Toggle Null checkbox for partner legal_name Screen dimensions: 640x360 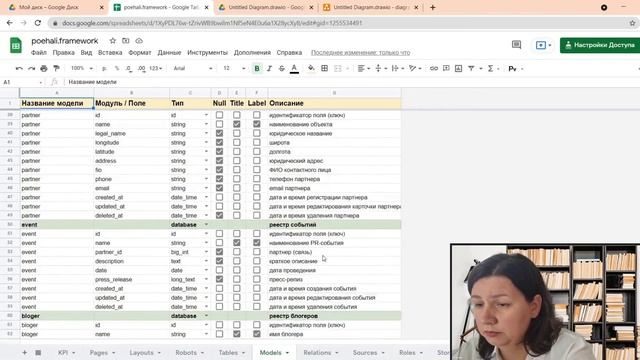(219, 133)
